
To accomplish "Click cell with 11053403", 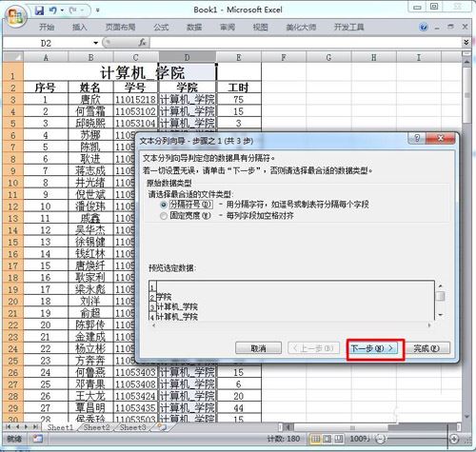I will click(x=135, y=372).
